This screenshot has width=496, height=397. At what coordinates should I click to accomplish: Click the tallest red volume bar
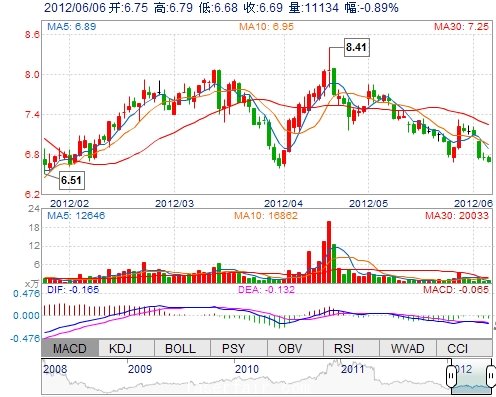click(329, 252)
